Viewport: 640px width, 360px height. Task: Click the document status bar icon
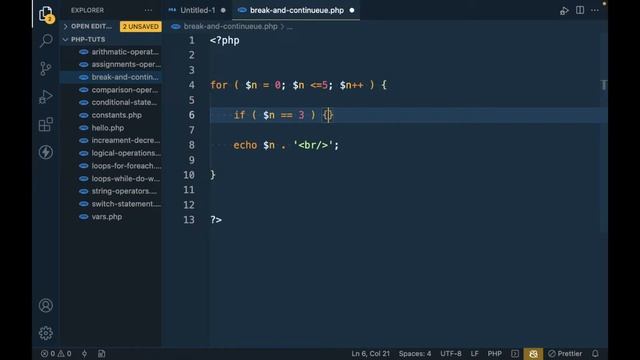pyautogui.click(x=102, y=353)
